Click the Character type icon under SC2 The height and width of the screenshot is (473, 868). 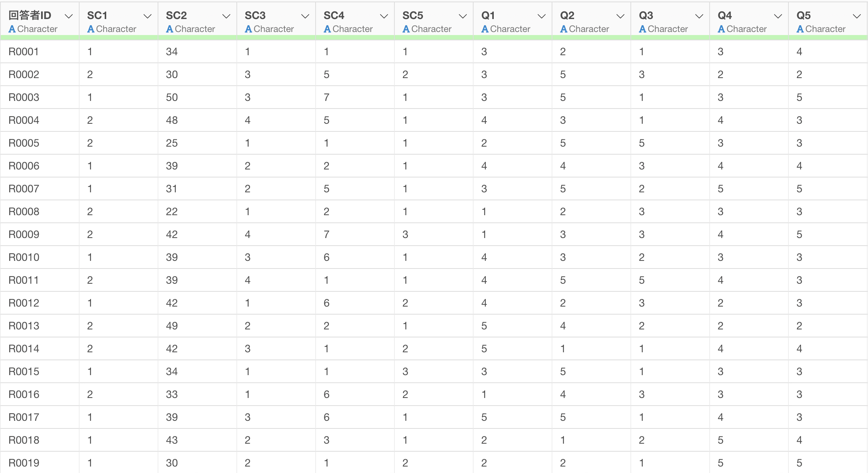coord(169,29)
